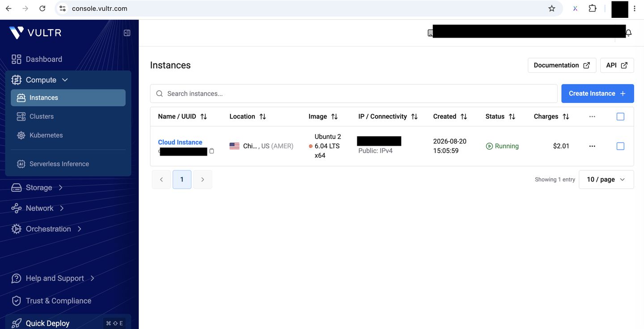Click the Ubuntu 26.04 LTS x64 text
This screenshot has width=644, height=329.
(x=328, y=146)
